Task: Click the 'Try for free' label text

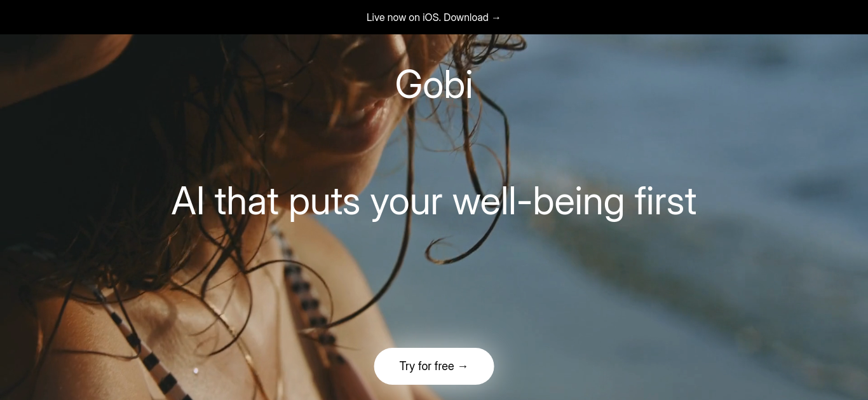Action: click(x=426, y=366)
